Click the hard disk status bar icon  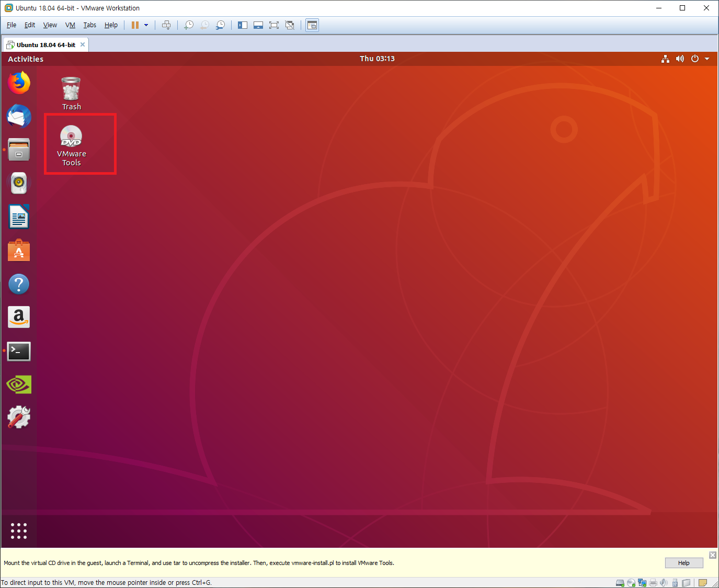point(620,583)
